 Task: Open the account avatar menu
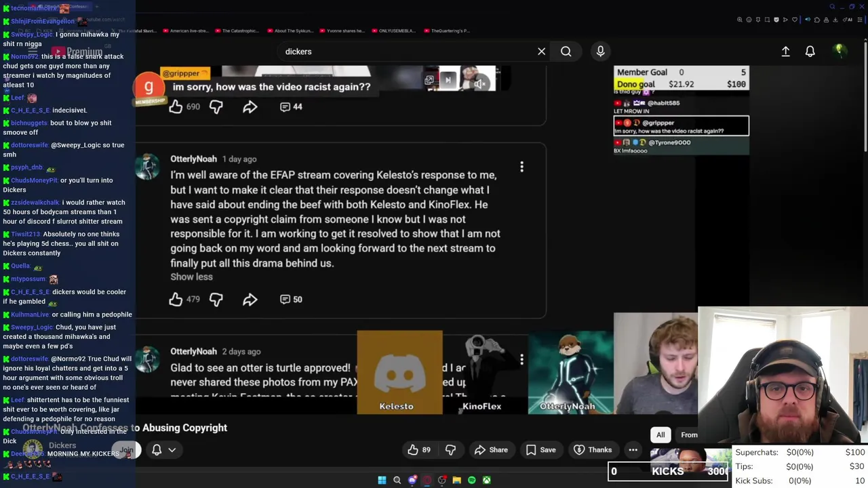(839, 51)
